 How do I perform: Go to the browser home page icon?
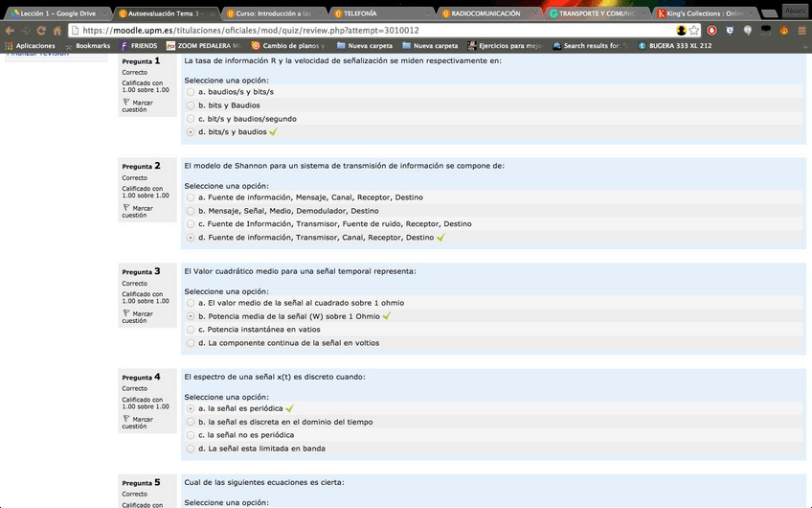click(56, 31)
